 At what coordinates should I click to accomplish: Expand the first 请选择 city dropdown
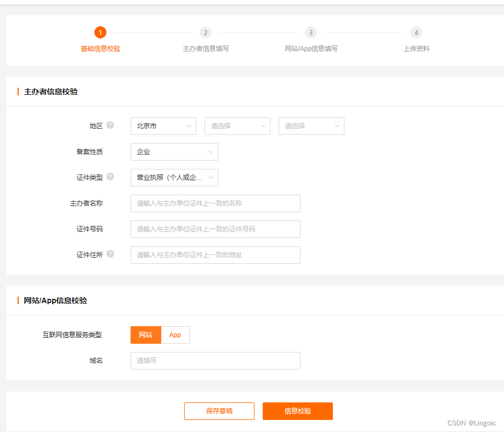[237, 126]
